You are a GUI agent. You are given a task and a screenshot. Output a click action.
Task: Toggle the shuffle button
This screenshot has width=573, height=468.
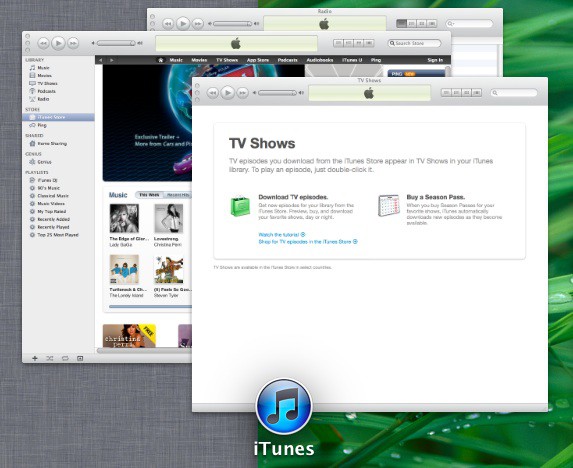[50, 358]
